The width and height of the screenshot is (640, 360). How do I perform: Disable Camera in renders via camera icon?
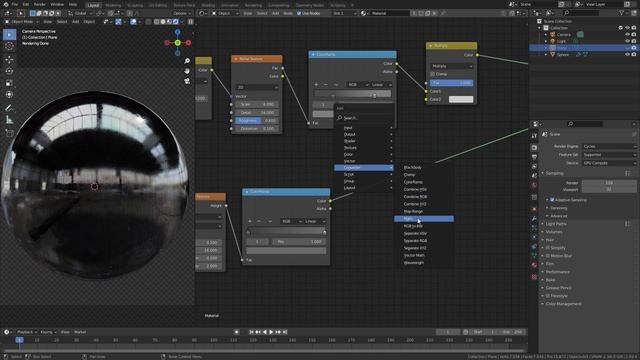pyautogui.click(x=634, y=35)
